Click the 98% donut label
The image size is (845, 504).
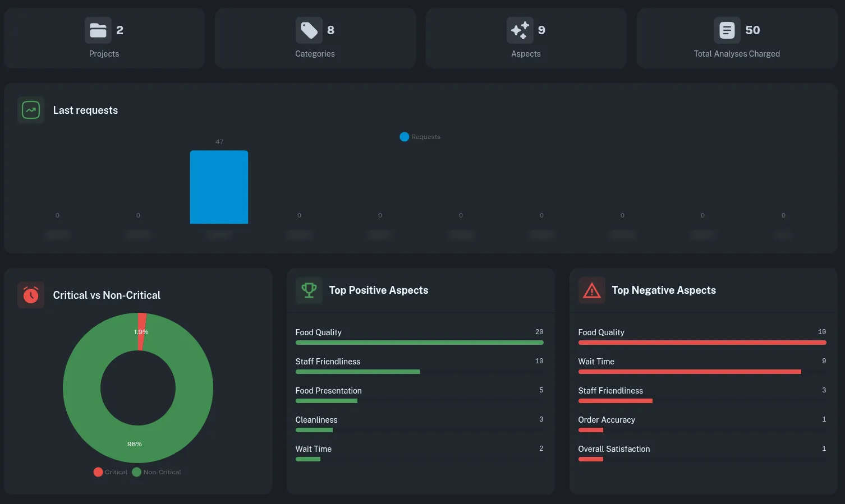(x=135, y=444)
